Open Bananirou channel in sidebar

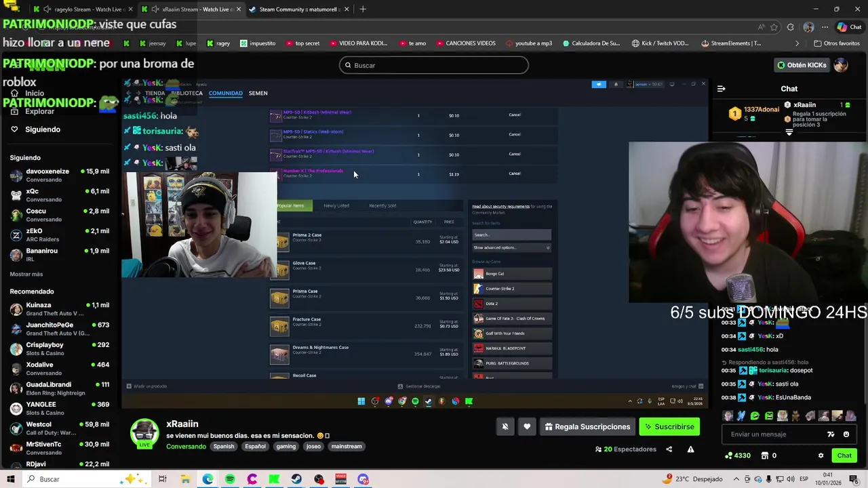[60, 255]
